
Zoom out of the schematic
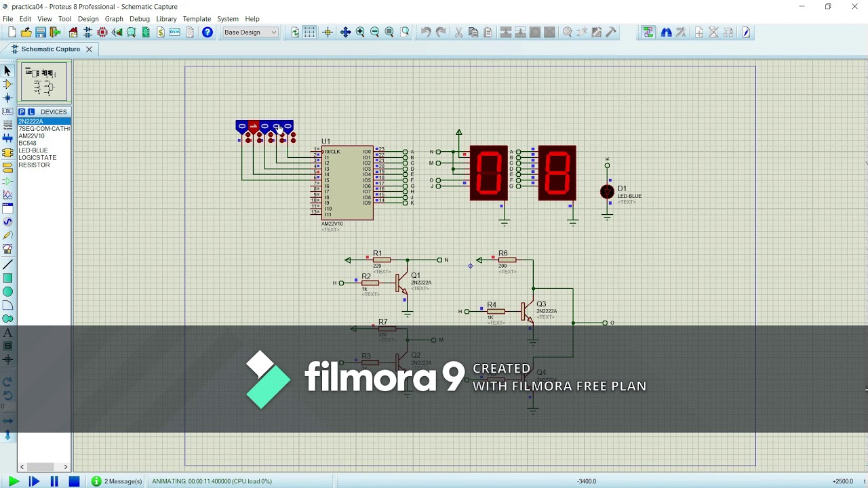(374, 33)
